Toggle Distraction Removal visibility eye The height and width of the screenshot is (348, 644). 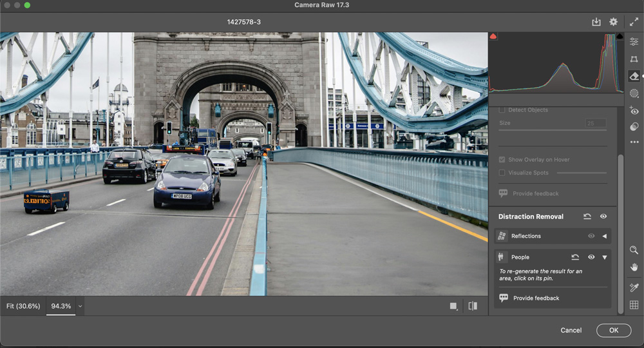click(603, 217)
